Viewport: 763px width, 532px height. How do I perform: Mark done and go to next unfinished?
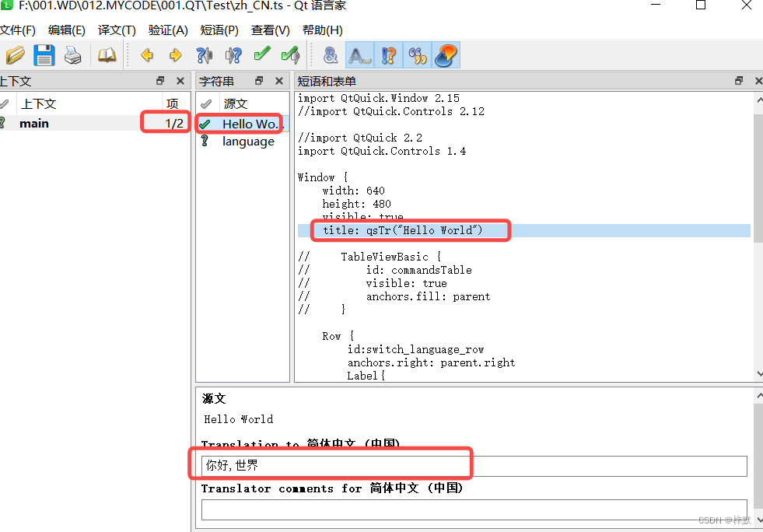coord(291,55)
